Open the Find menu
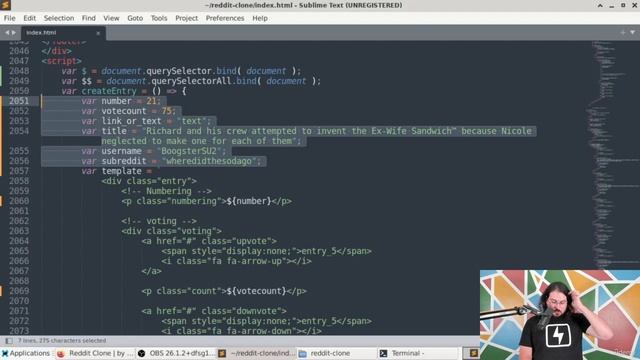640x360 pixels. [88, 18]
